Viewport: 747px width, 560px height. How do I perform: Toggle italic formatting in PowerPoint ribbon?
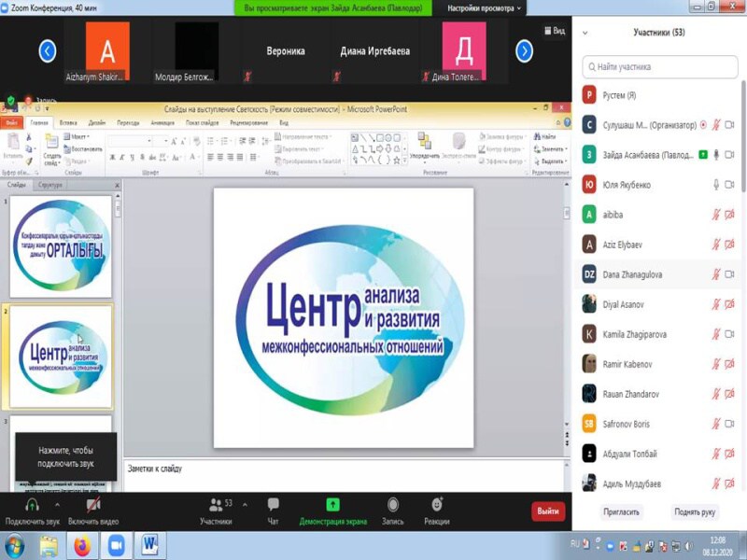[x=122, y=157]
